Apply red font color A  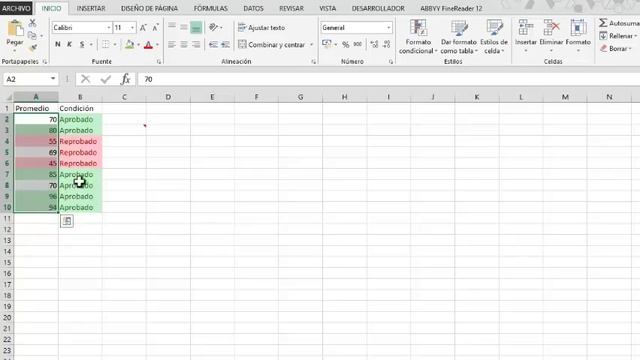point(148,44)
